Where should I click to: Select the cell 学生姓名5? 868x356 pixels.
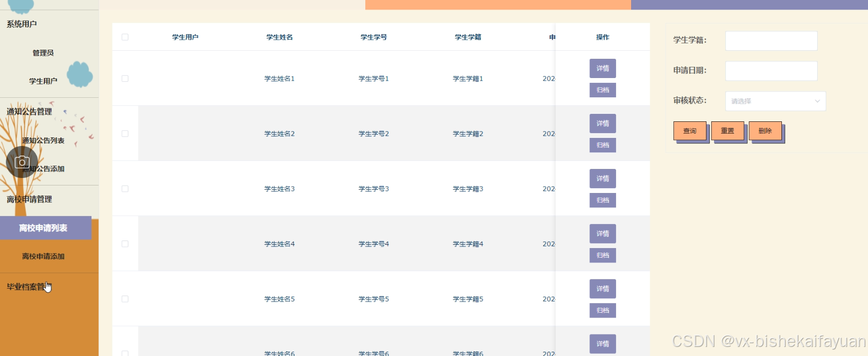280,299
